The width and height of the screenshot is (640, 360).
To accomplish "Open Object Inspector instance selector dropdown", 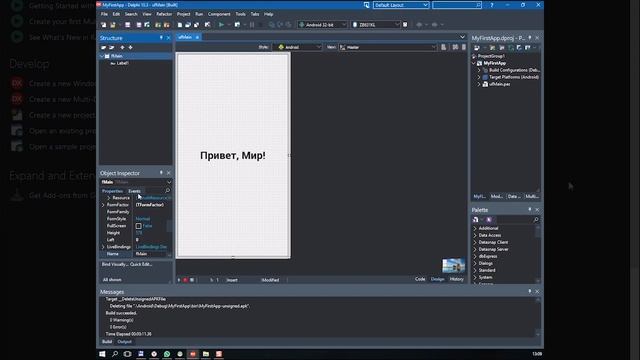I will [x=169, y=182].
